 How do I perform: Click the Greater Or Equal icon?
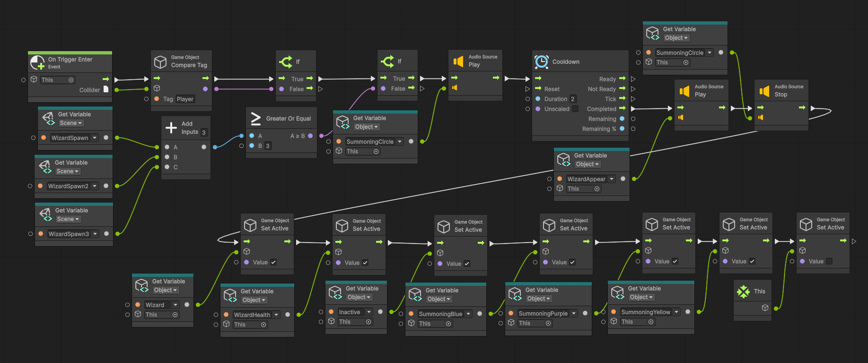tap(256, 119)
